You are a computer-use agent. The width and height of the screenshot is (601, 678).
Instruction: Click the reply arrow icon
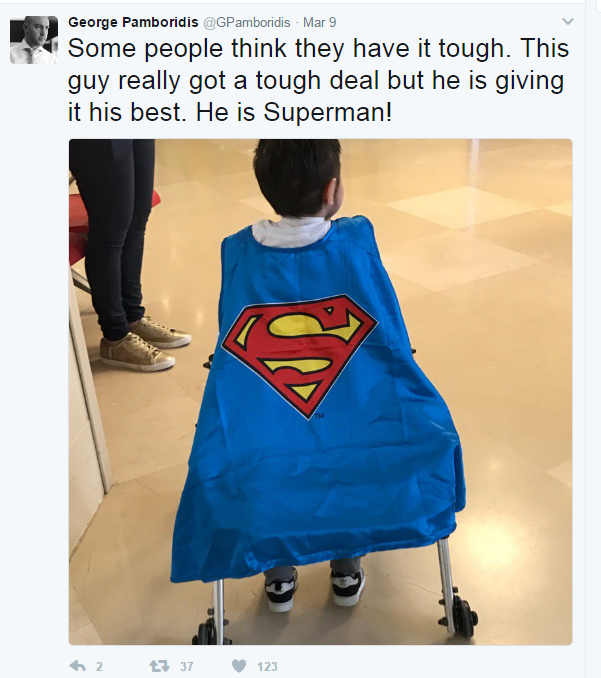tap(78, 666)
